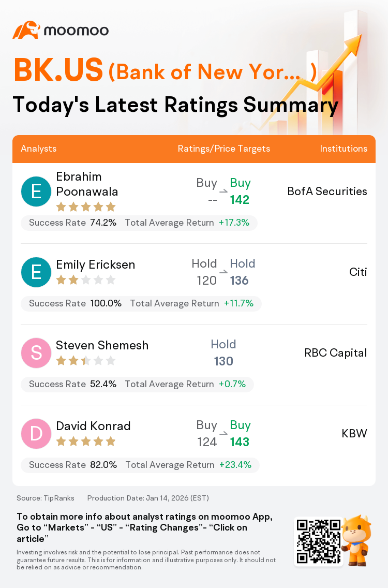Click Steven Shemesh's pink S avatar

(36, 352)
